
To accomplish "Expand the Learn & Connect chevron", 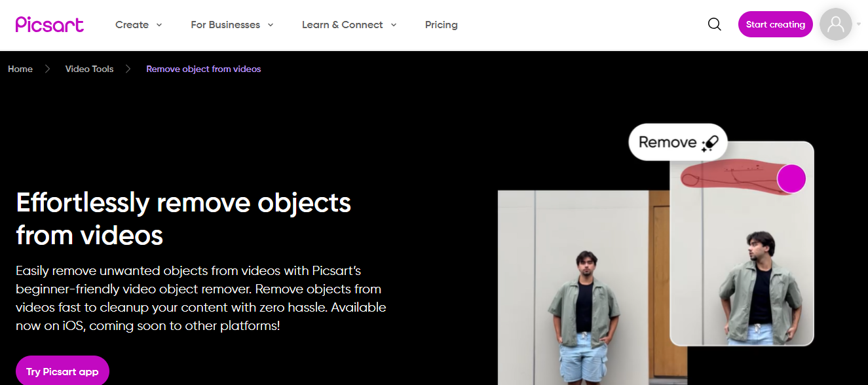I will coord(394,25).
